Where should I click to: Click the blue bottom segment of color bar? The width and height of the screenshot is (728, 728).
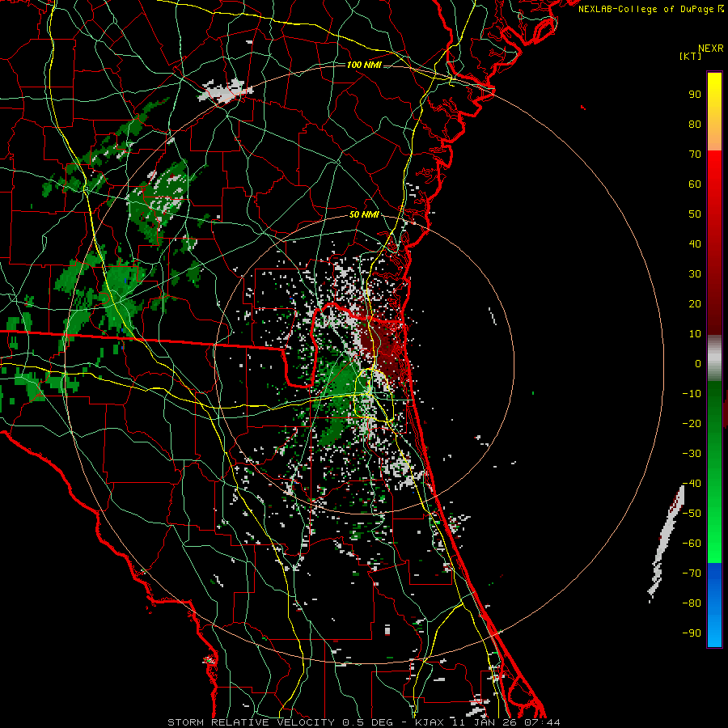[x=714, y=605]
